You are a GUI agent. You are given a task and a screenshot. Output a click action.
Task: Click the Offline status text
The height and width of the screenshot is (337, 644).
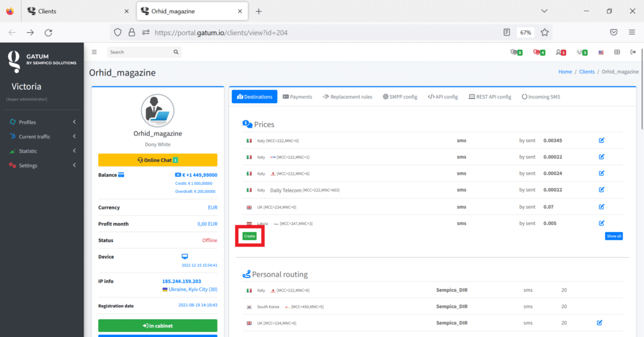point(209,240)
